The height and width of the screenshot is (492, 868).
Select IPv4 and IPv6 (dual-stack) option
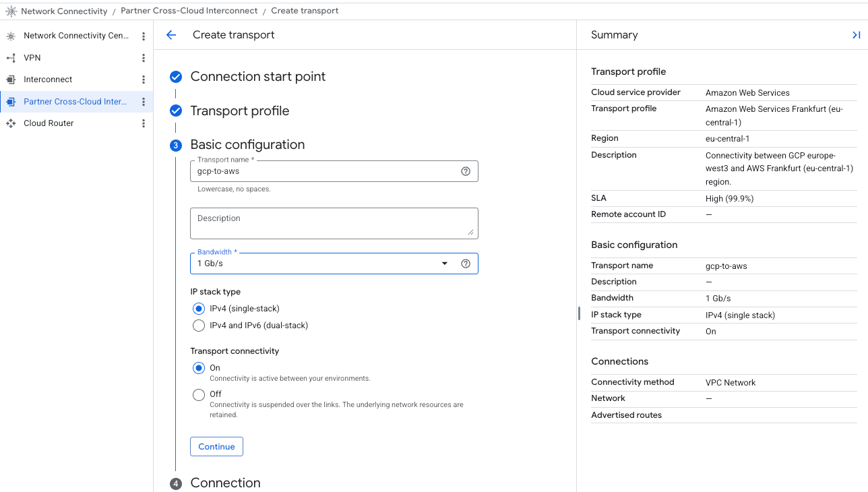[199, 326]
